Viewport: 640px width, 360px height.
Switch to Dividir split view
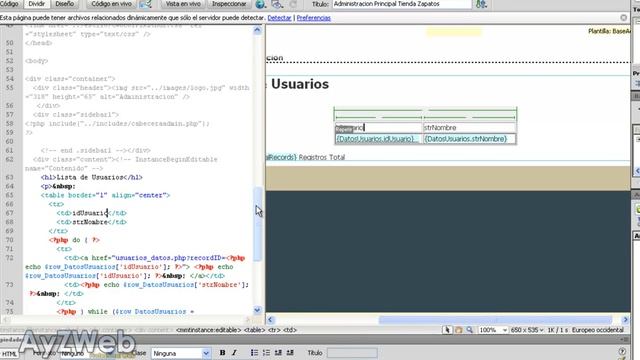pos(36,4)
